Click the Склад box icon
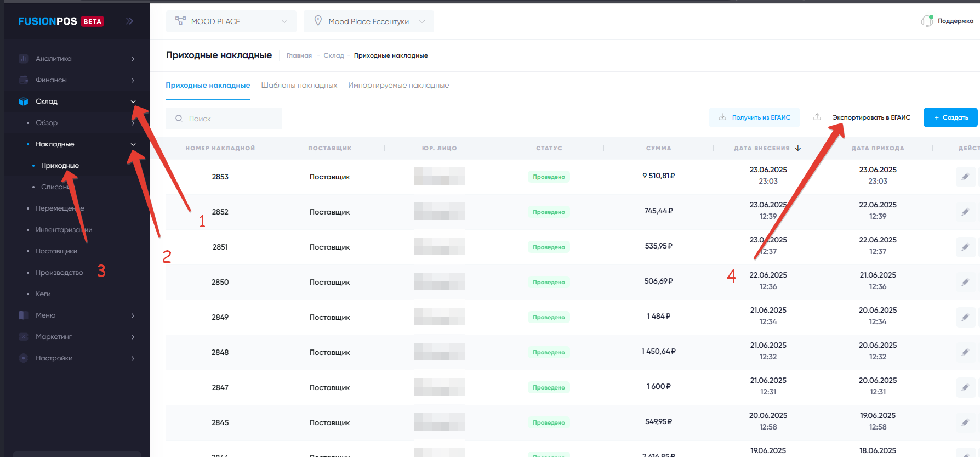Image resolution: width=980 pixels, height=457 pixels. [x=23, y=101]
